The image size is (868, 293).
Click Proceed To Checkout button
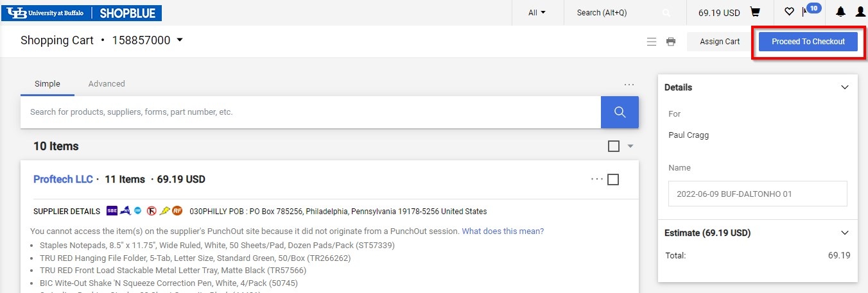(808, 42)
